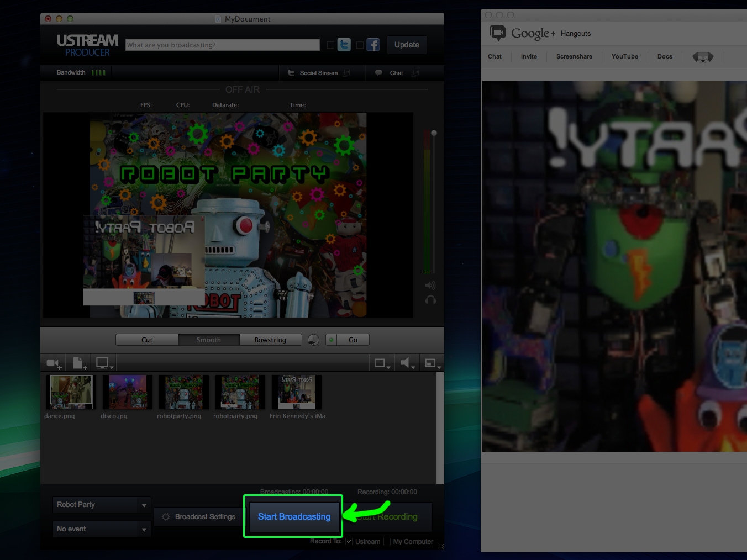This screenshot has width=747, height=560.
Task: Click YouTube in Hangouts toolbar
Action: tap(625, 56)
